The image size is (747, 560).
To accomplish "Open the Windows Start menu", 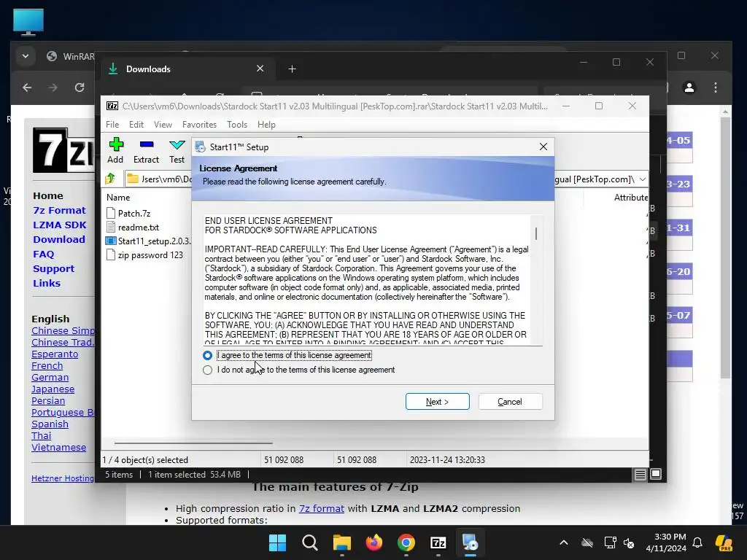I will [x=278, y=542].
